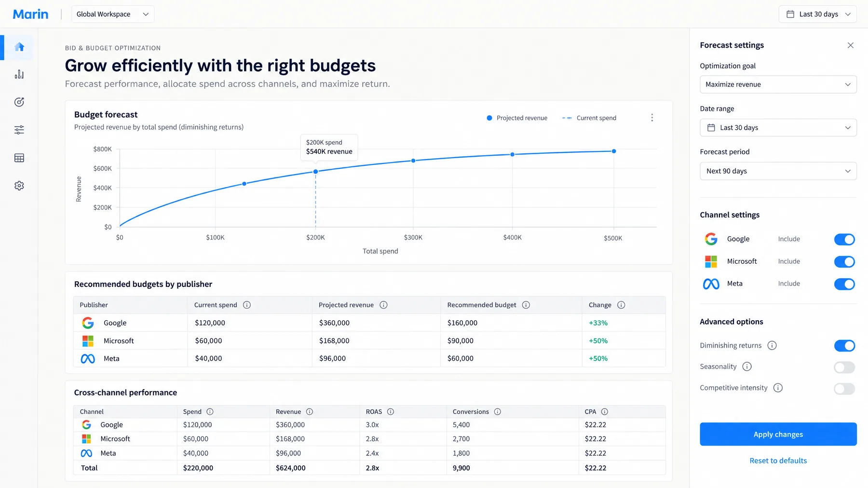Open the sliders adjustments sidebar icon

[19, 130]
